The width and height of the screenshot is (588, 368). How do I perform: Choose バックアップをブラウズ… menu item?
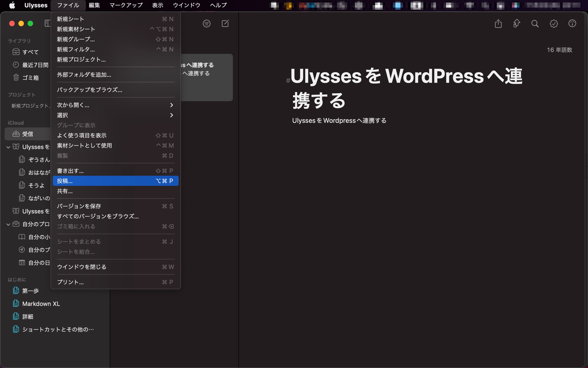point(116,90)
